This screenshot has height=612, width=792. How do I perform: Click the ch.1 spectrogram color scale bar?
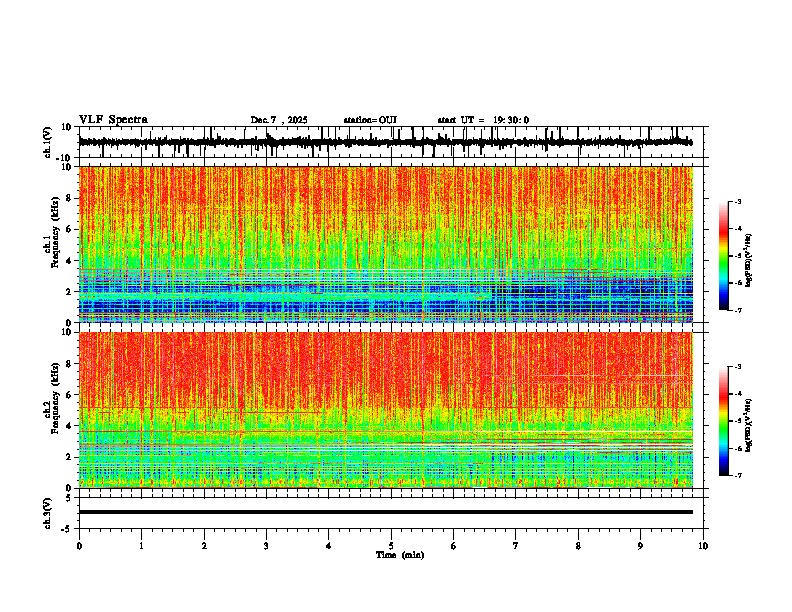[724, 256]
